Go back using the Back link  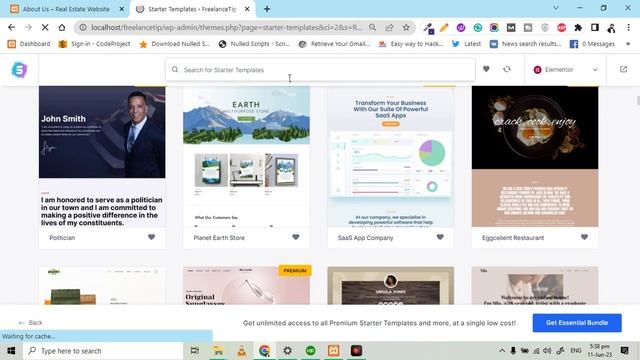click(x=31, y=323)
